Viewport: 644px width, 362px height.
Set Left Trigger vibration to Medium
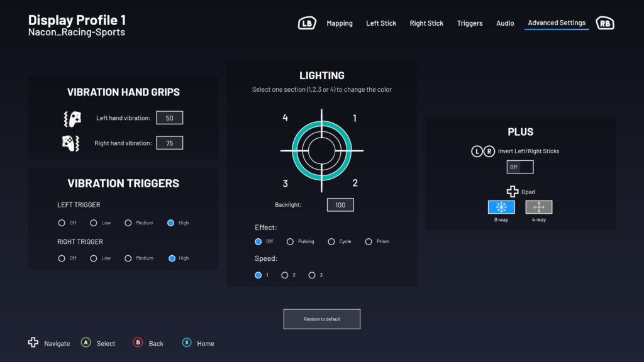(128, 223)
